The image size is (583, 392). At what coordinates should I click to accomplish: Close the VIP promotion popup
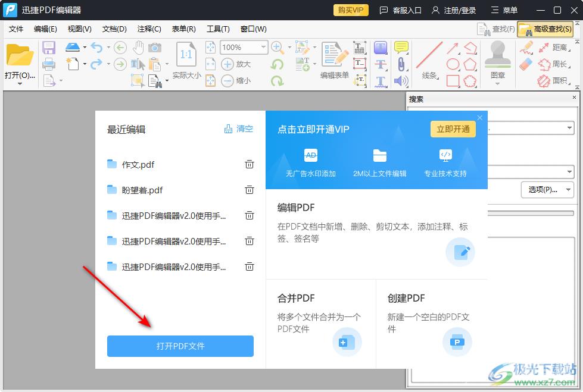pos(479,117)
